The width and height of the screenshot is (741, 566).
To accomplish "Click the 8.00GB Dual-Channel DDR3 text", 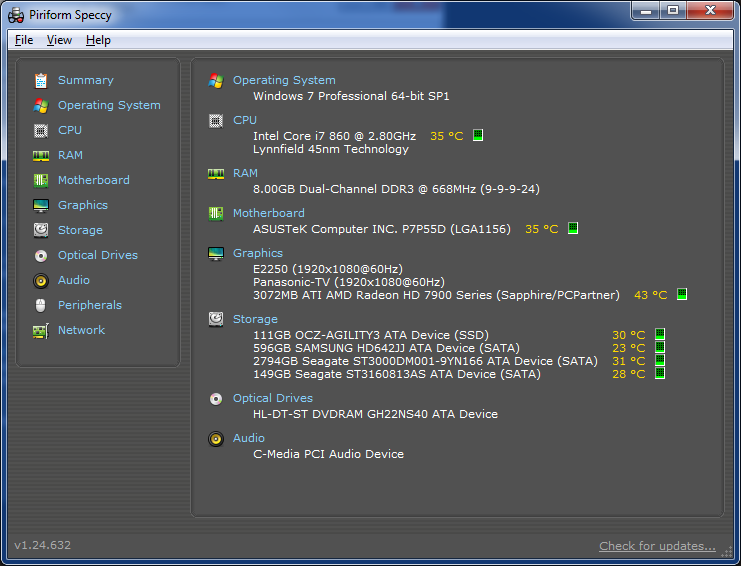I will 396,189.
